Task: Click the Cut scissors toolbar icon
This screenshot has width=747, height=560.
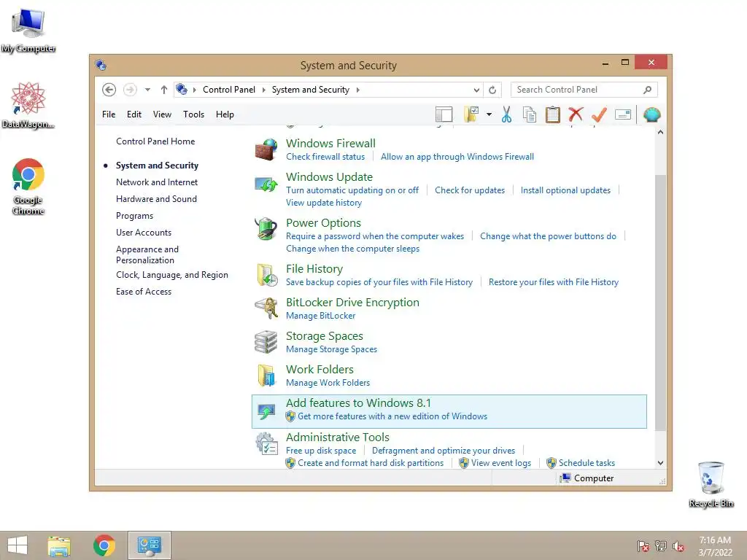Action: pos(506,114)
